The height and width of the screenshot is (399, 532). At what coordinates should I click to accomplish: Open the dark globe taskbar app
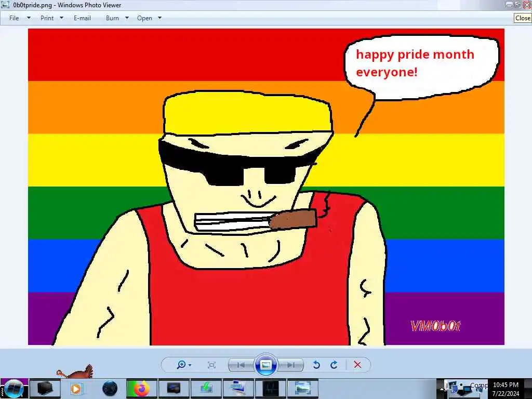(110, 389)
